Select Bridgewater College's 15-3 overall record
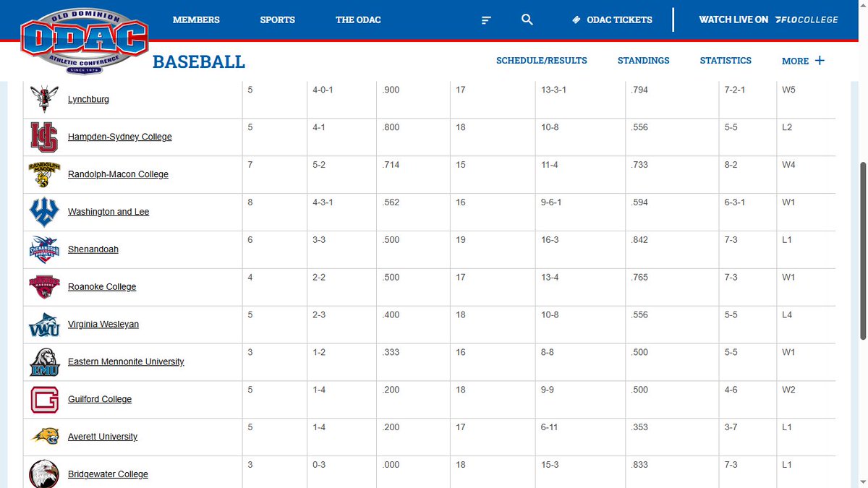 [x=550, y=466]
